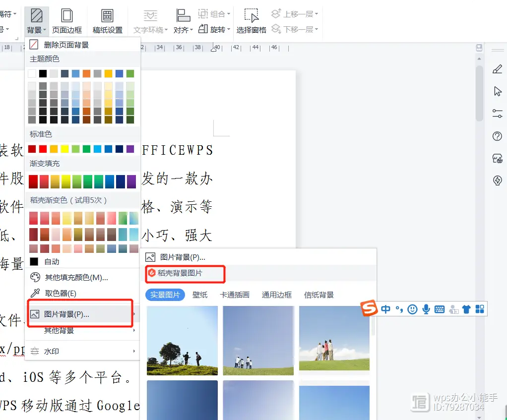
Task: Toggle the punctuation mode on Sogou bar
Action: pos(399,309)
